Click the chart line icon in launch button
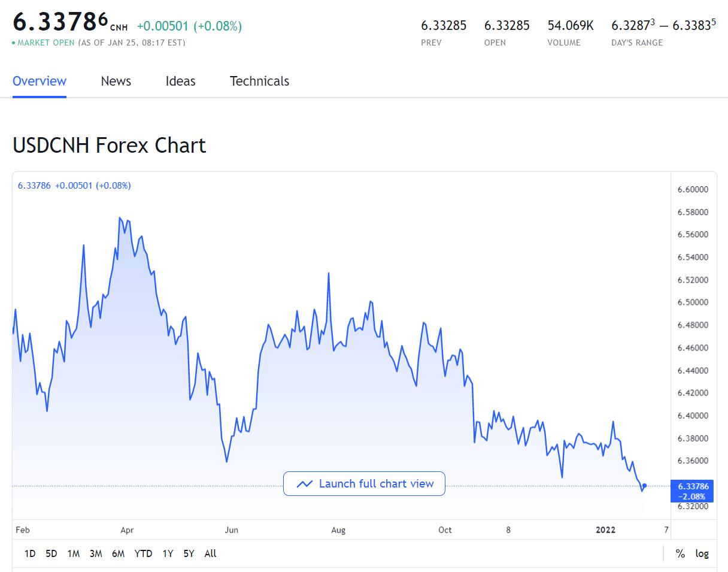Screen dimensions: 728x572 (x=304, y=484)
